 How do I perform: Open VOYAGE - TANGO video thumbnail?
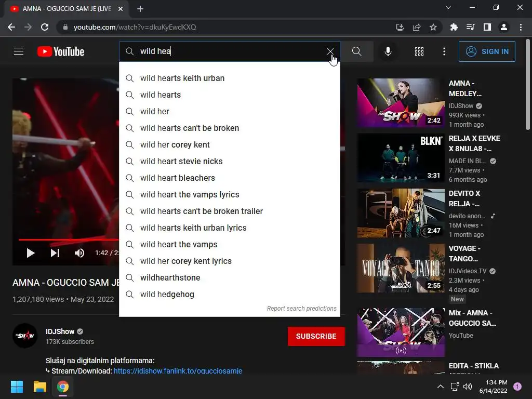click(x=401, y=268)
